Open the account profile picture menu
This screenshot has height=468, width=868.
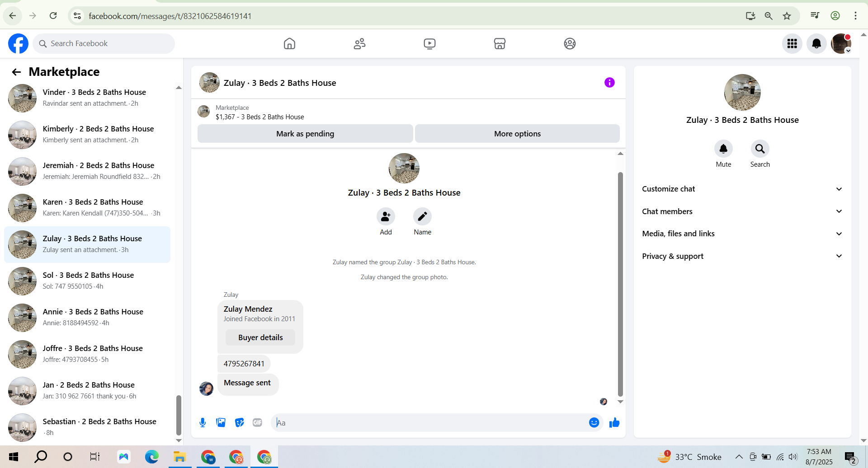click(841, 43)
